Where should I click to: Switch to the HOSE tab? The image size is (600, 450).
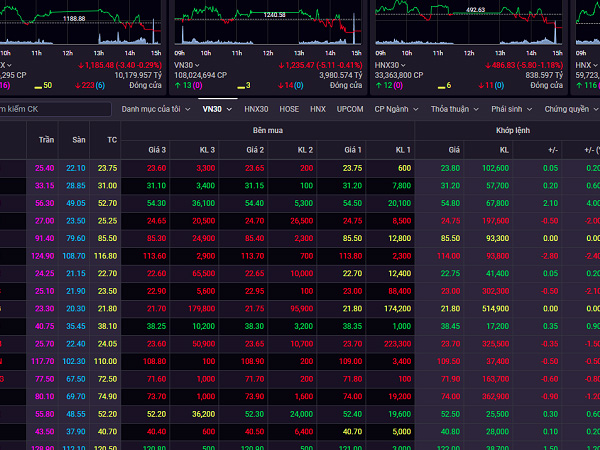click(290, 109)
